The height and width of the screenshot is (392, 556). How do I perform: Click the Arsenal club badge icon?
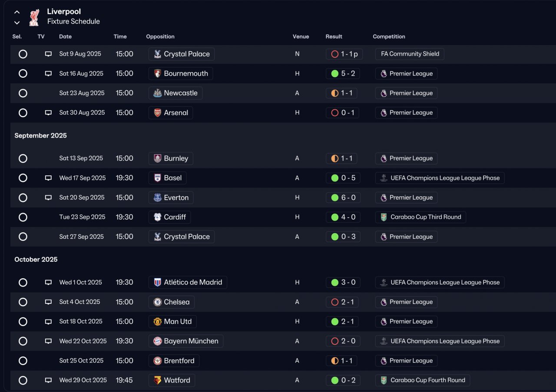coord(157,113)
